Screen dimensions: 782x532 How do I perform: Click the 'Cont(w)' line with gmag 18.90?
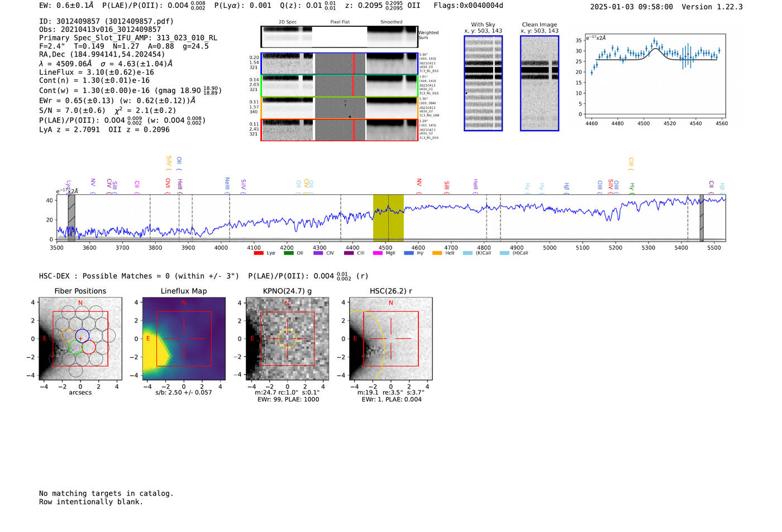[x=130, y=90]
